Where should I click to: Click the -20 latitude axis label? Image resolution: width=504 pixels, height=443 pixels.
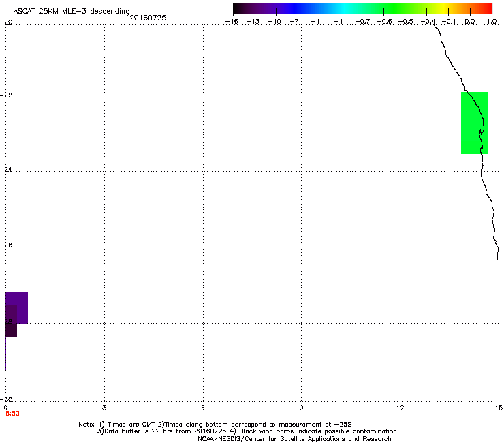tap(6, 22)
